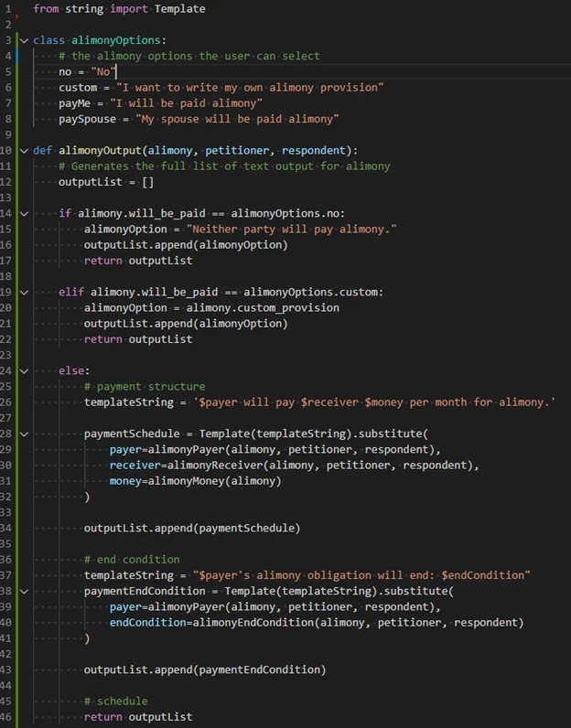Collapse the else block on line 24

tap(23, 370)
